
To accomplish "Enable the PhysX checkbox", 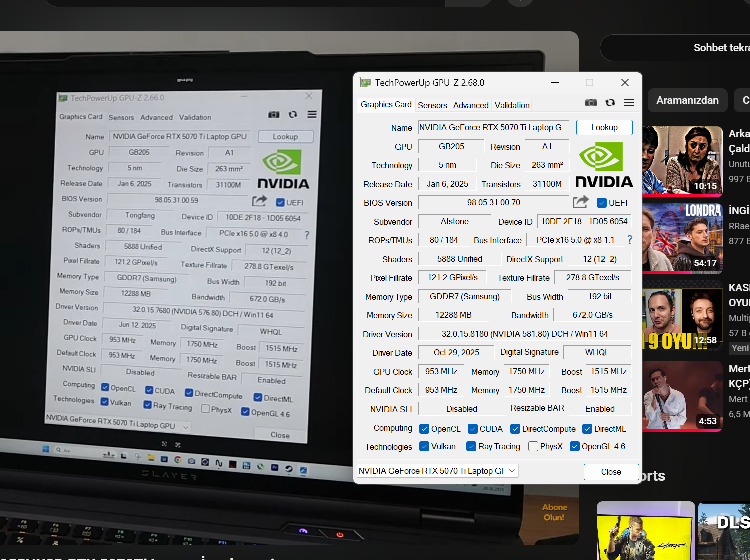I will (533, 446).
